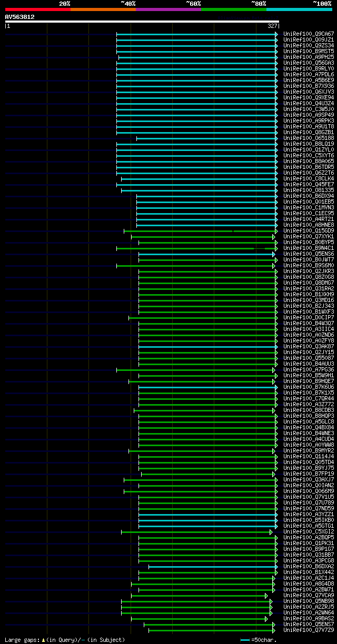Click the UniRef100_B8CDB3 label
This screenshot has width=337, height=644.
(309, 410)
